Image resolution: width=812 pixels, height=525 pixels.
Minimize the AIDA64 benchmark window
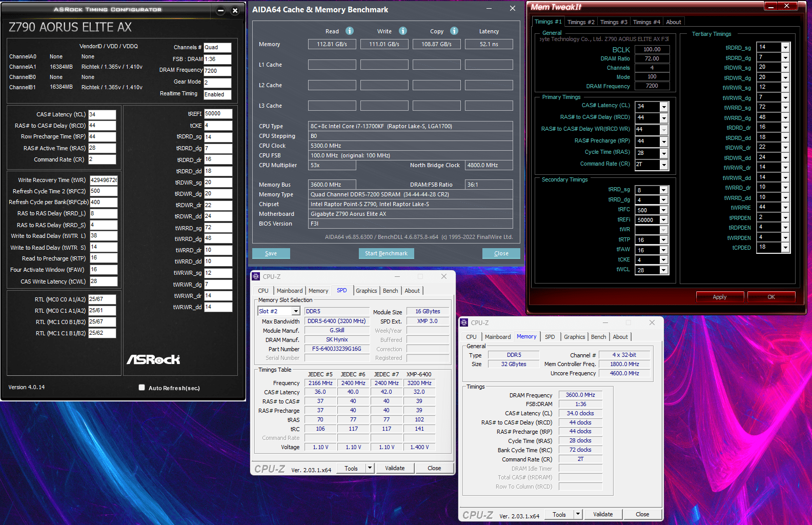[489, 9]
